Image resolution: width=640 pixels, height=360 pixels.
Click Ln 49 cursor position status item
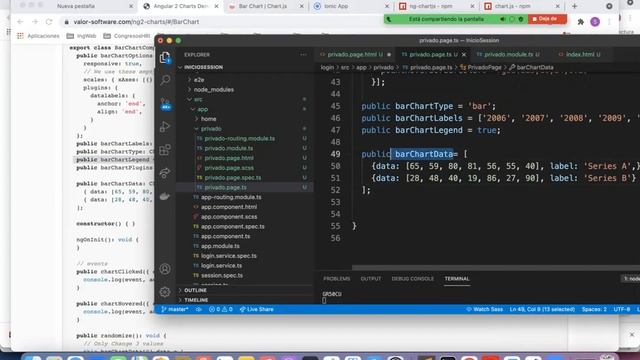click(x=542, y=309)
